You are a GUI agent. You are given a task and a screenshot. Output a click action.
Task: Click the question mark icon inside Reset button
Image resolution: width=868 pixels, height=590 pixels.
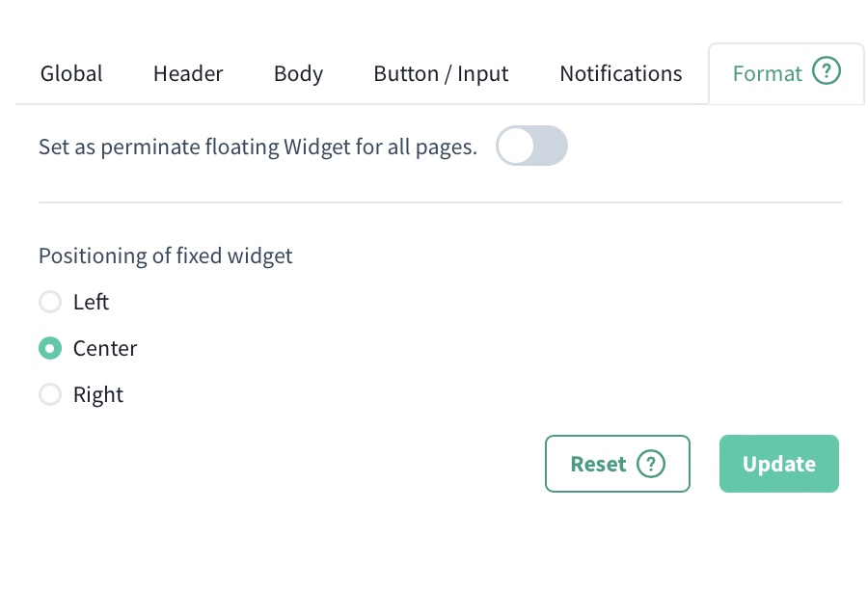[x=651, y=464]
